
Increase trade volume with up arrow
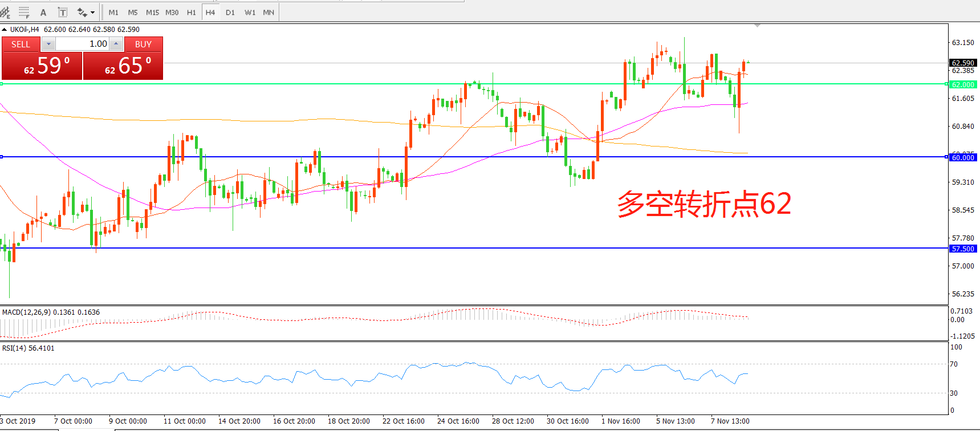[x=116, y=44]
